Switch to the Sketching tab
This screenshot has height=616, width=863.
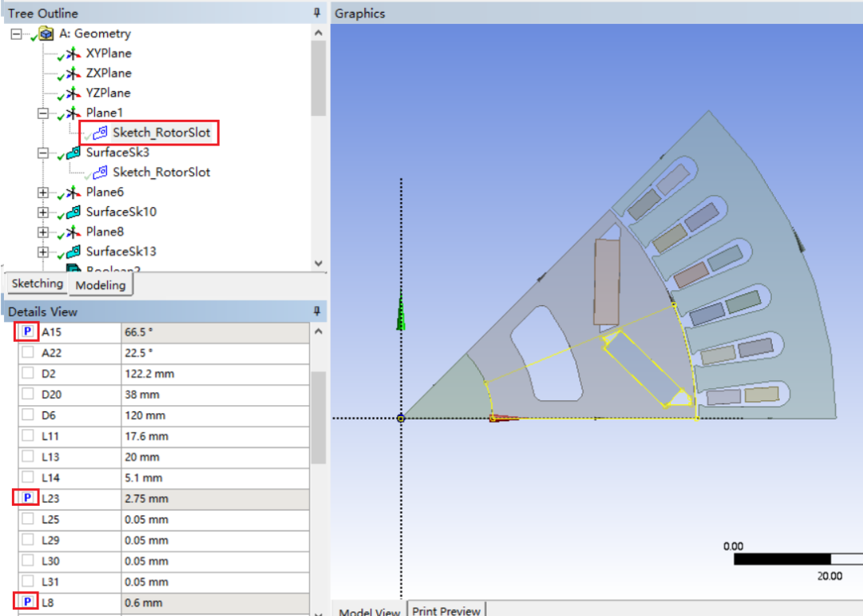37,284
